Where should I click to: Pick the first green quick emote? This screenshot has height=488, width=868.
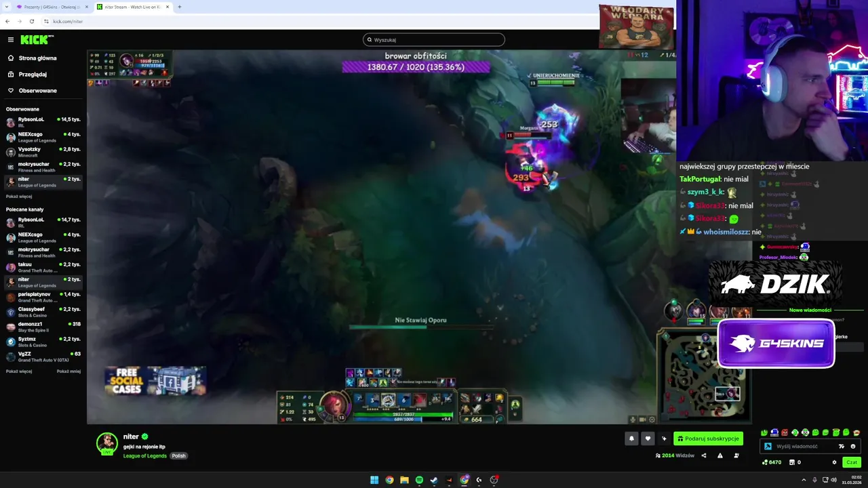point(764,432)
